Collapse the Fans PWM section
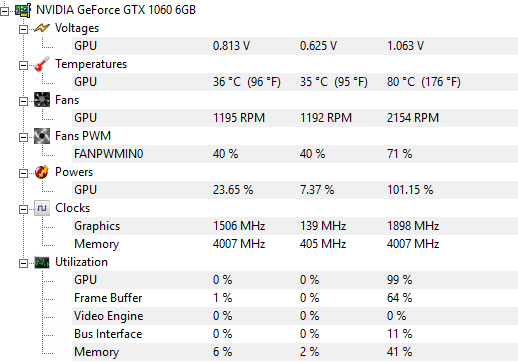 click(23, 138)
